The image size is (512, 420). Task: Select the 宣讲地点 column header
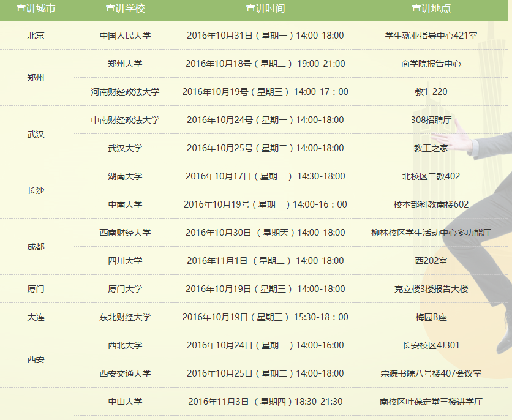click(x=431, y=9)
